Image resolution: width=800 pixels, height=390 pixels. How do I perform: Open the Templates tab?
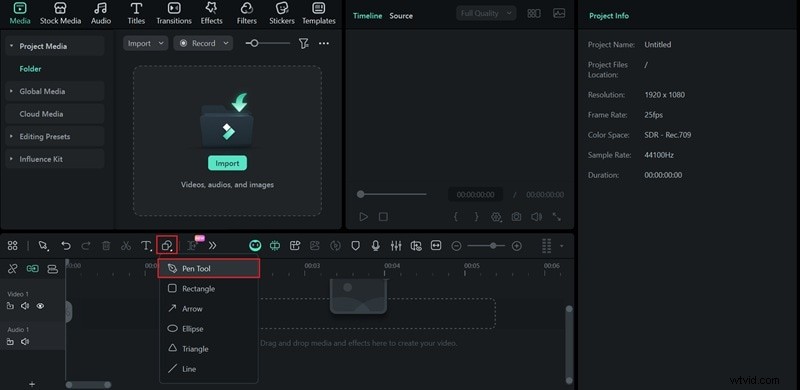pyautogui.click(x=318, y=14)
